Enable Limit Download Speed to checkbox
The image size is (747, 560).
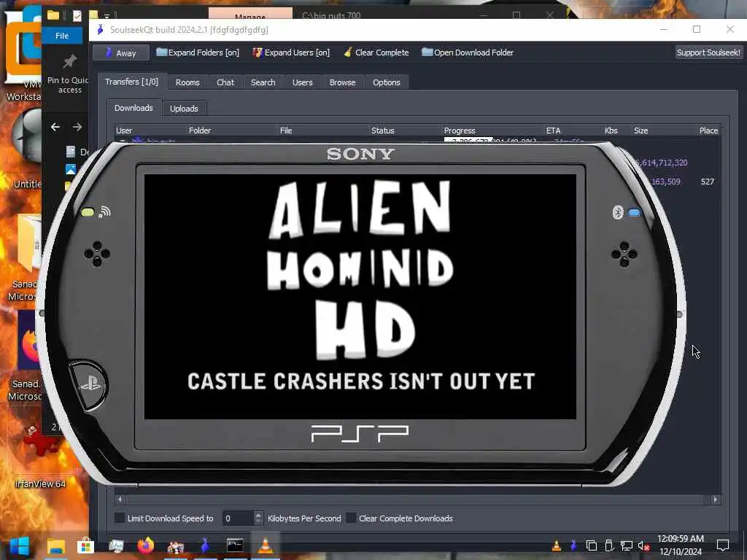coord(120,518)
